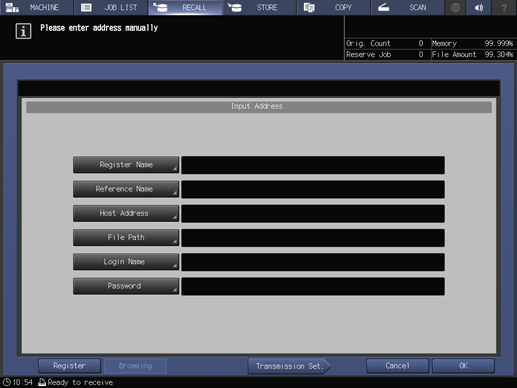Viewport: 517px width, 388px height.
Task: Click the globe network icon
Action: point(455,7)
